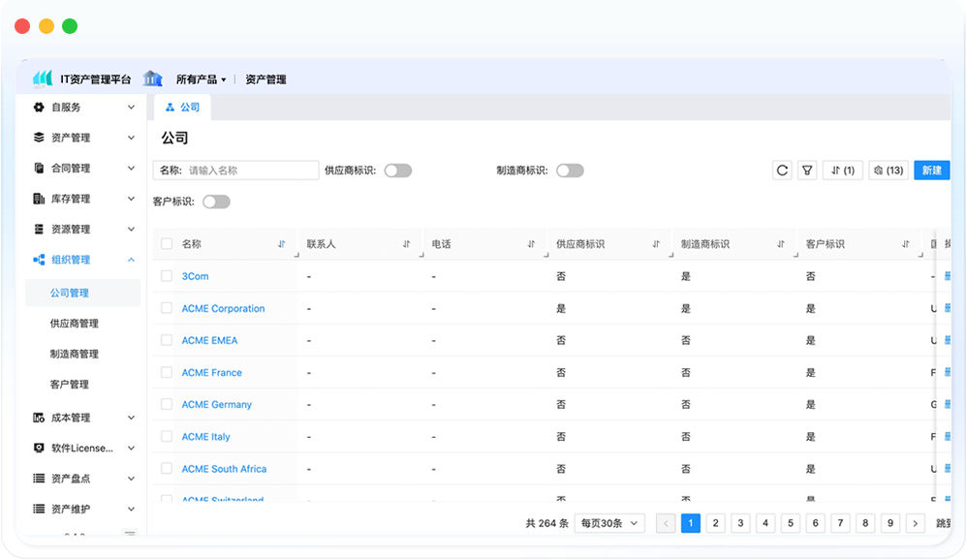This screenshot has height=560, width=966.
Task: Select 供应商管理 in the sidebar
Action: 75,324
